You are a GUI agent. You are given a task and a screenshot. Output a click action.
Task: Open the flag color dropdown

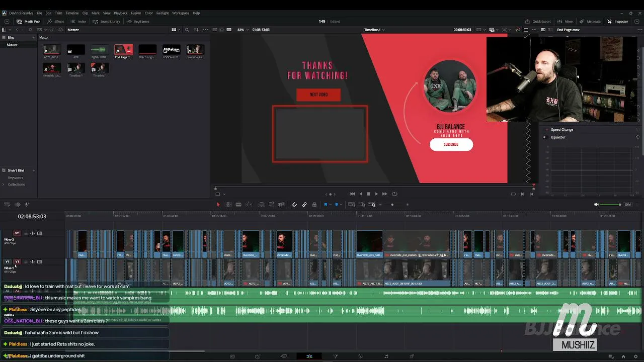click(x=330, y=205)
